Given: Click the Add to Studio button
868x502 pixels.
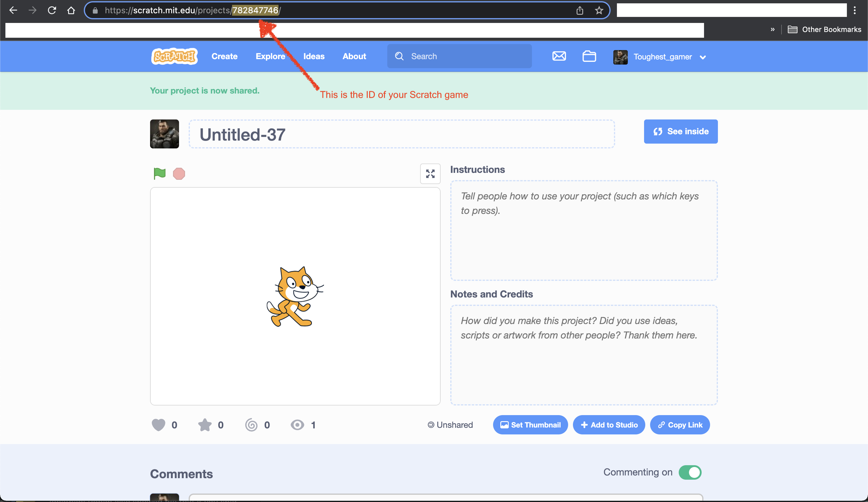Looking at the screenshot, I should coord(609,425).
